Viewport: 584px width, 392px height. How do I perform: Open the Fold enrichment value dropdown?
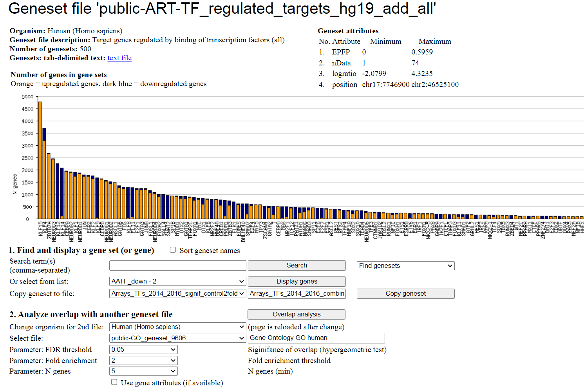click(x=143, y=361)
